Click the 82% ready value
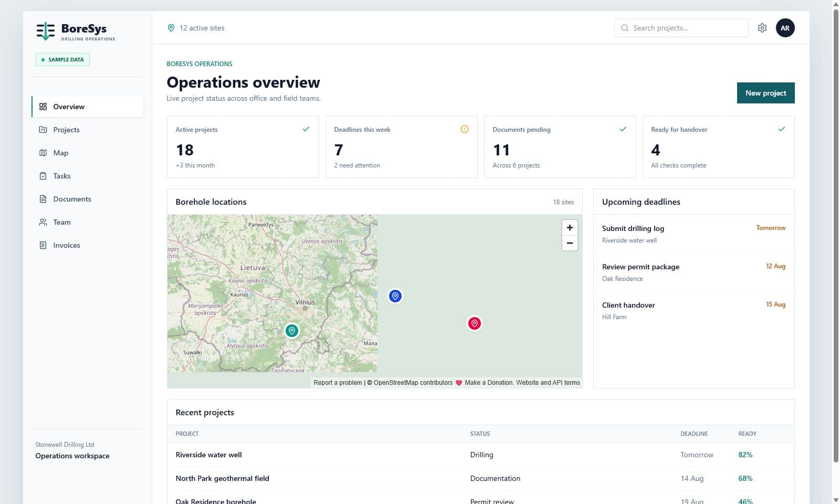 click(745, 455)
